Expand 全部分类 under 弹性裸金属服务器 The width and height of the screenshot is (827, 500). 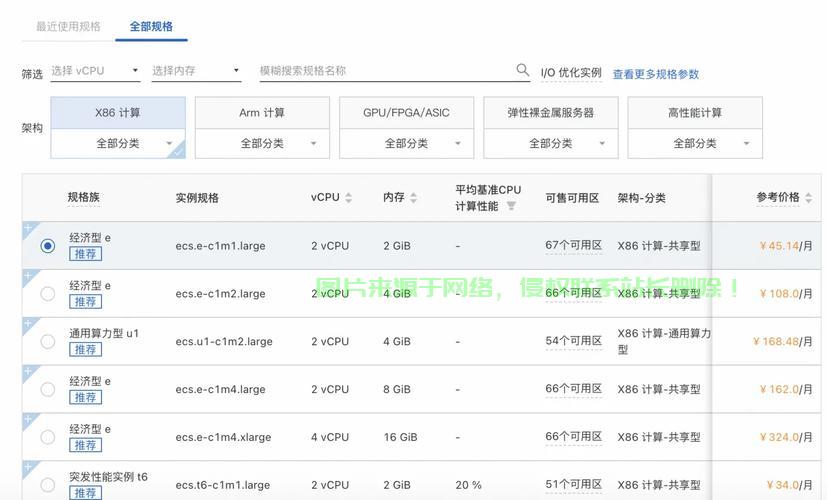tap(551, 143)
